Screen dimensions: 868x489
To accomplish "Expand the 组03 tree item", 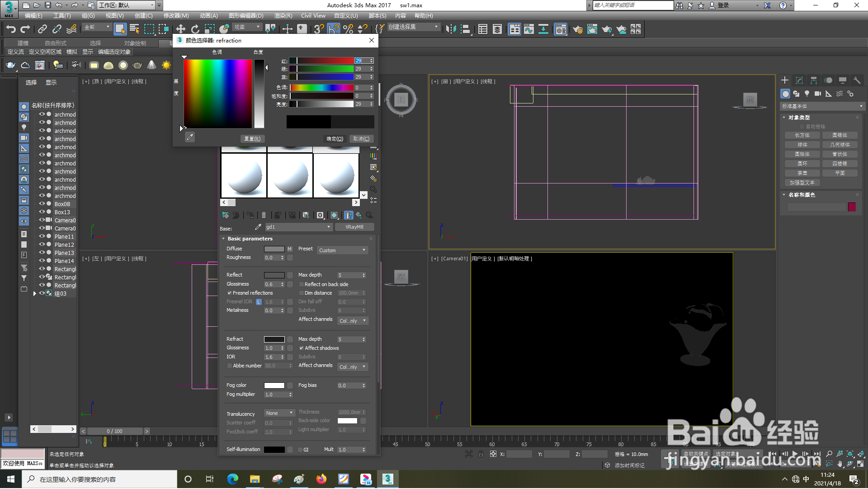I will [x=35, y=294].
